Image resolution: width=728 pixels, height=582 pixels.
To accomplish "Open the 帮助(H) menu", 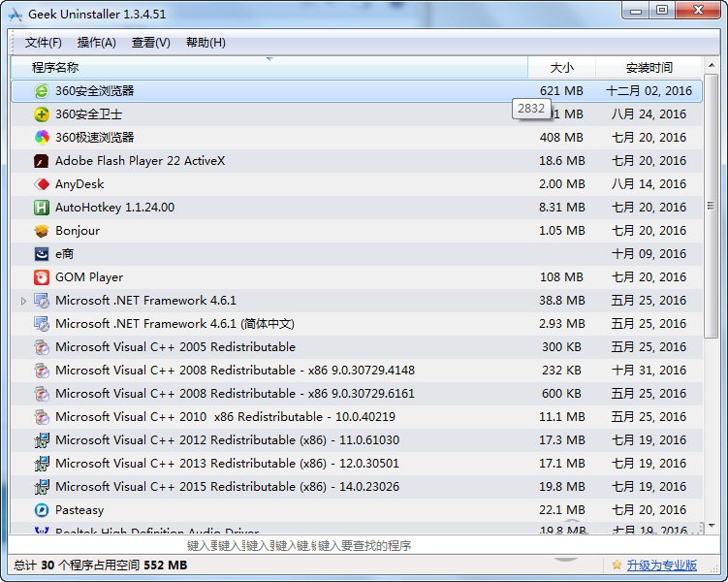I will [206, 43].
